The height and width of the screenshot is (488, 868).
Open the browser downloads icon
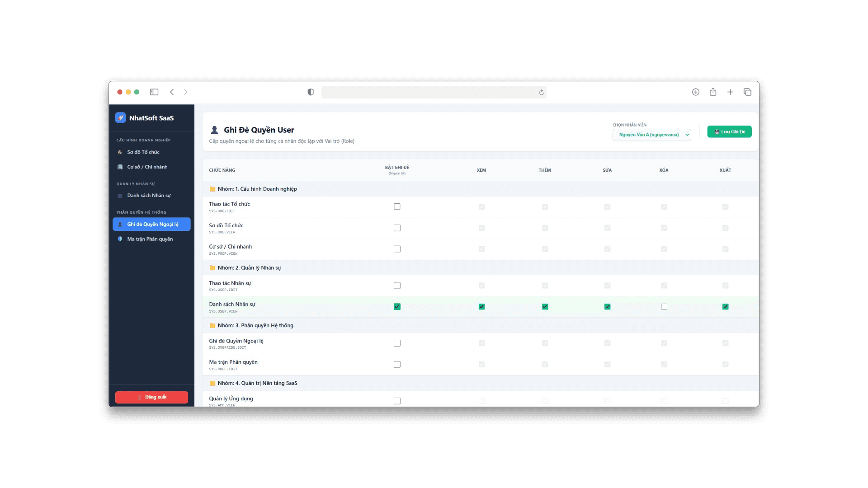696,92
